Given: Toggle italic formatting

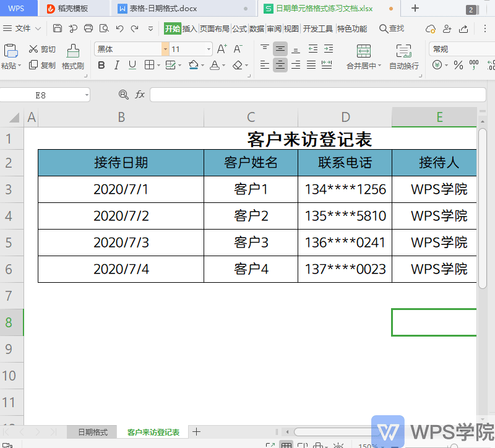Looking at the screenshot, I should coord(117,66).
